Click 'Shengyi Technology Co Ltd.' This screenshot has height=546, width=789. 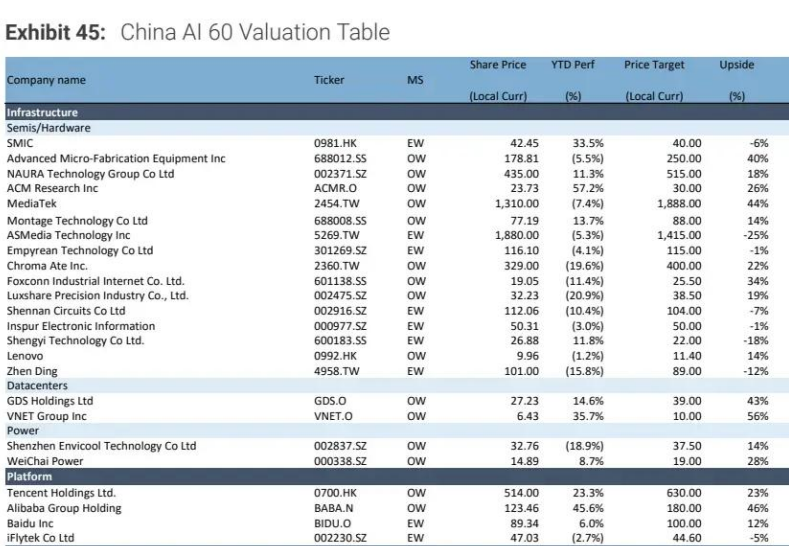[x=75, y=341]
